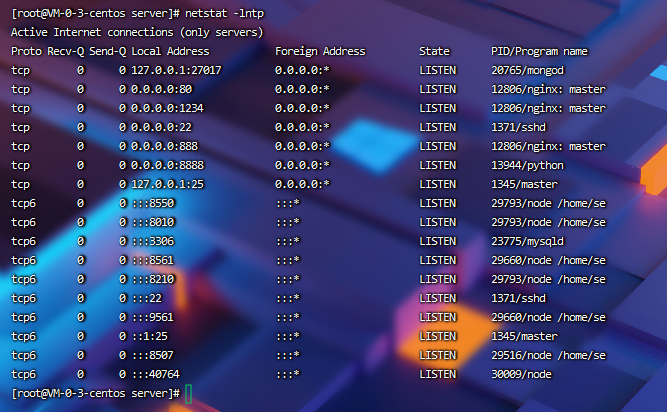Screen dimensions: 667x412
Task: Click local address 0.0.0.0:1234
Action: (x=167, y=108)
